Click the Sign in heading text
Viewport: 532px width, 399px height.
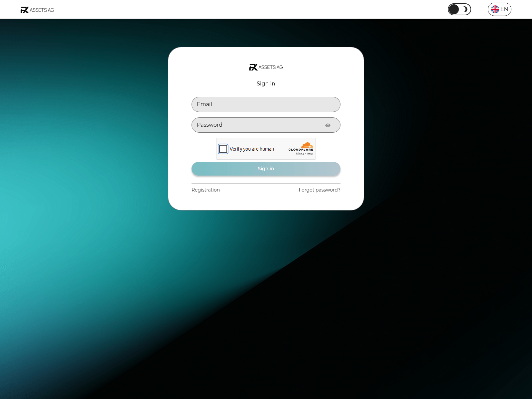(x=266, y=83)
